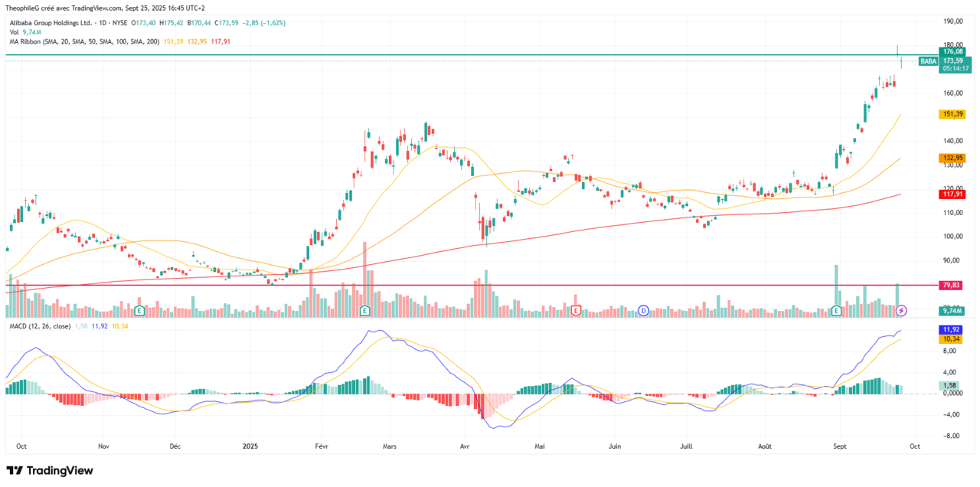
Task: Select the E earnings marker near February
Action: point(365,310)
